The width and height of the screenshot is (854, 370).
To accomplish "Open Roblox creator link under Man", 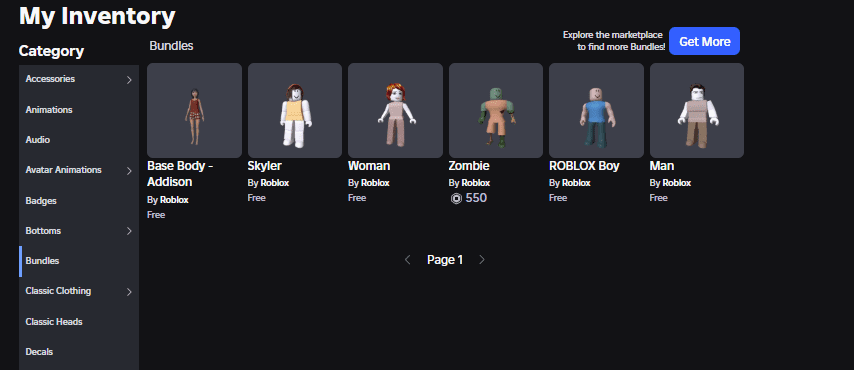I will tap(676, 183).
